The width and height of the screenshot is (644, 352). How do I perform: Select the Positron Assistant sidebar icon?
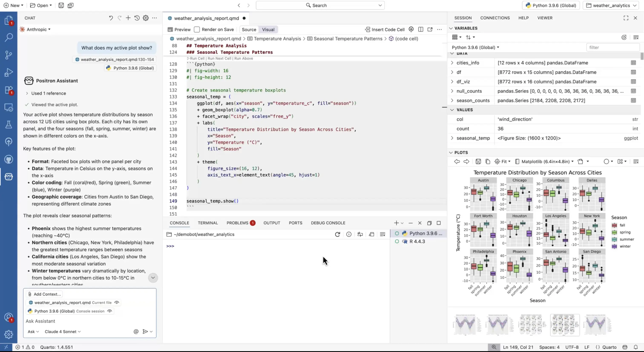point(9,177)
